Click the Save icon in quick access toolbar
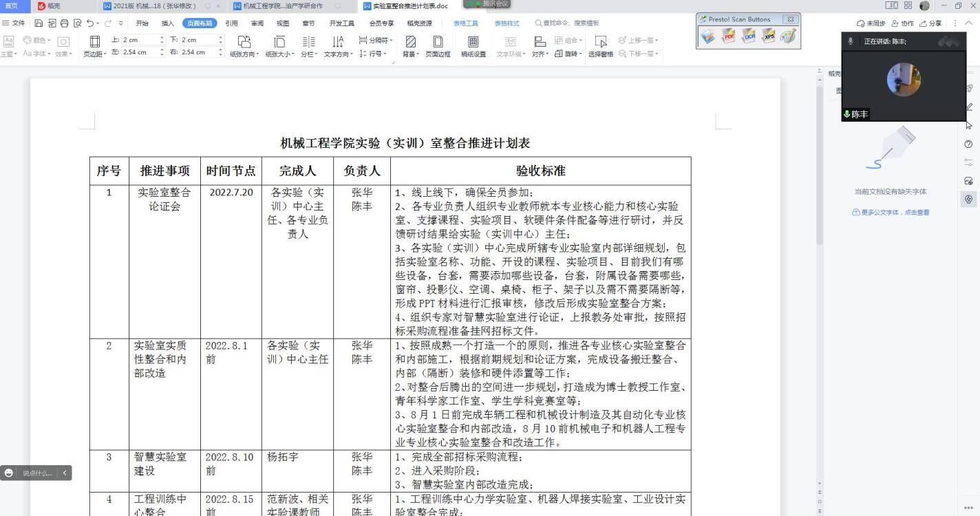 click(39, 23)
